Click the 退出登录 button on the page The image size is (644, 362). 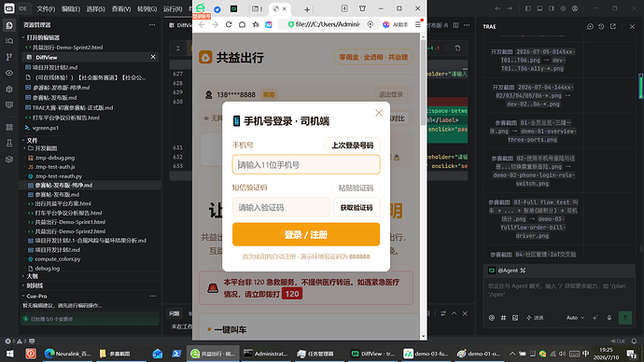tap(390, 94)
